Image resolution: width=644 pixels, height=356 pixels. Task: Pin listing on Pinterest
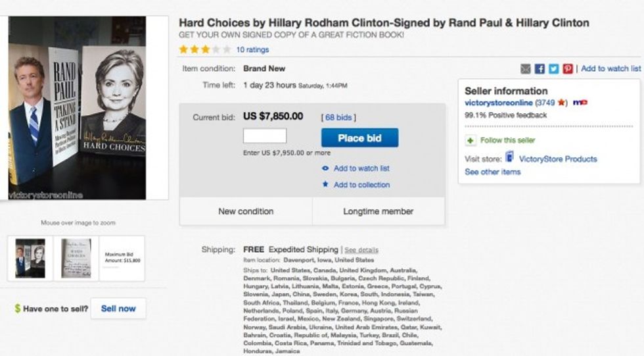568,68
